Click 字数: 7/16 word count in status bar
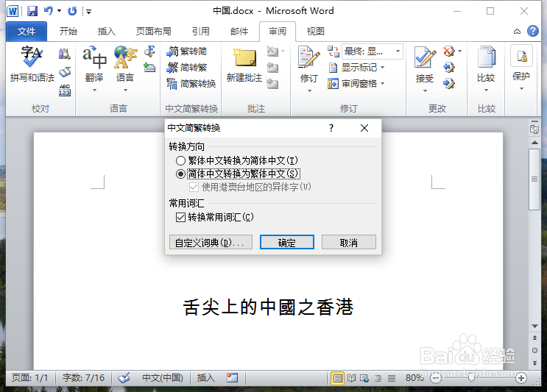The image size is (547, 392). [x=83, y=378]
